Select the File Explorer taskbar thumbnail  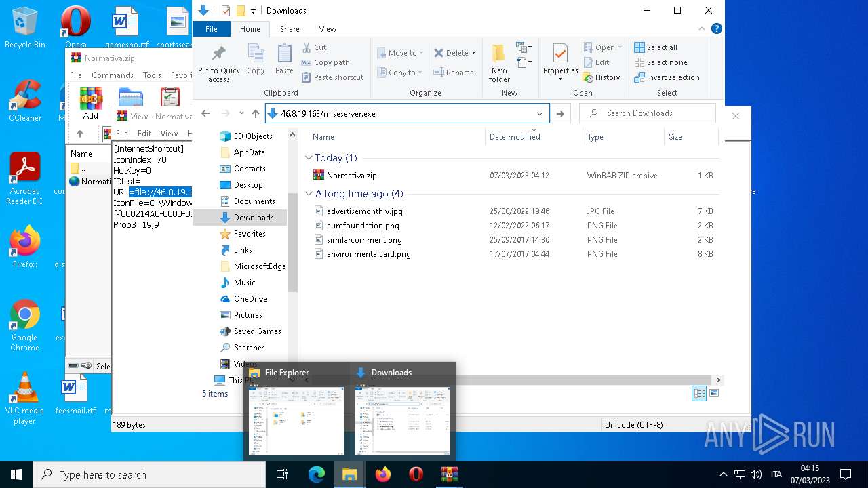296,412
